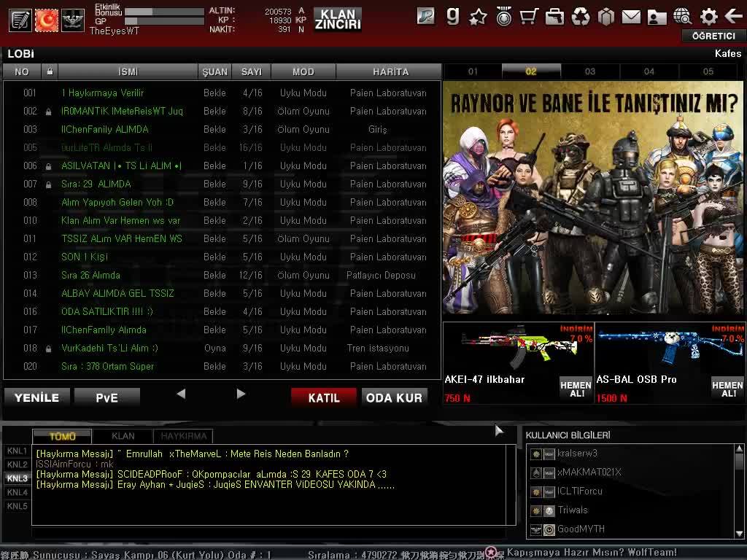This screenshot has width=747, height=560.
Task: Join the room with KATIL
Action: pos(324,397)
